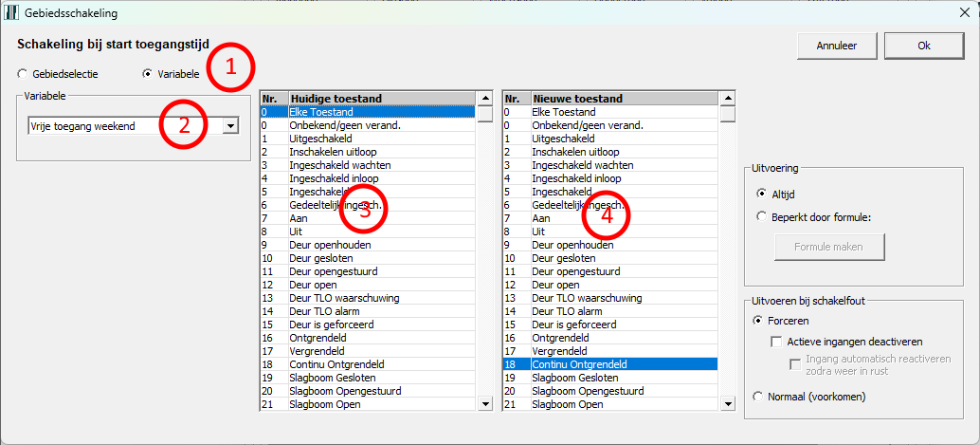Choose Beperkt door formule option
This screenshot has width=980, height=445.
[762, 216]
